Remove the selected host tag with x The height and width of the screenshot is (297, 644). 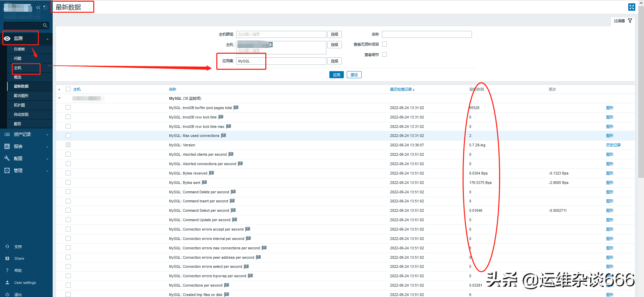coord(271,45)
